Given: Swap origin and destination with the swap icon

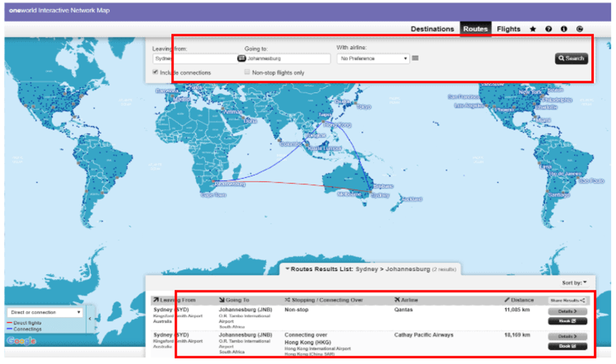Looking at the screenshot, I should click(x=242, y=58).
